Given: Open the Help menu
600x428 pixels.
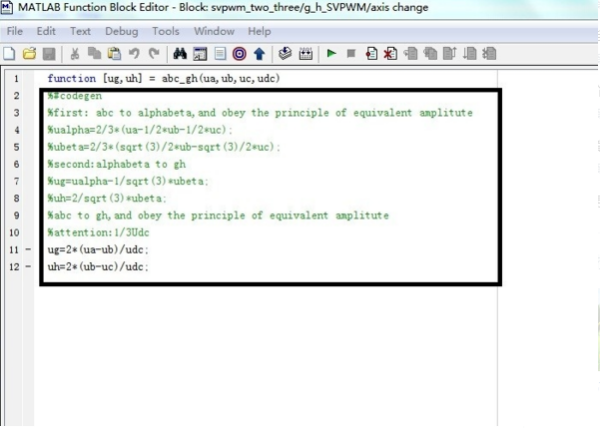Looking at the screenshot, I should (259, 31).
